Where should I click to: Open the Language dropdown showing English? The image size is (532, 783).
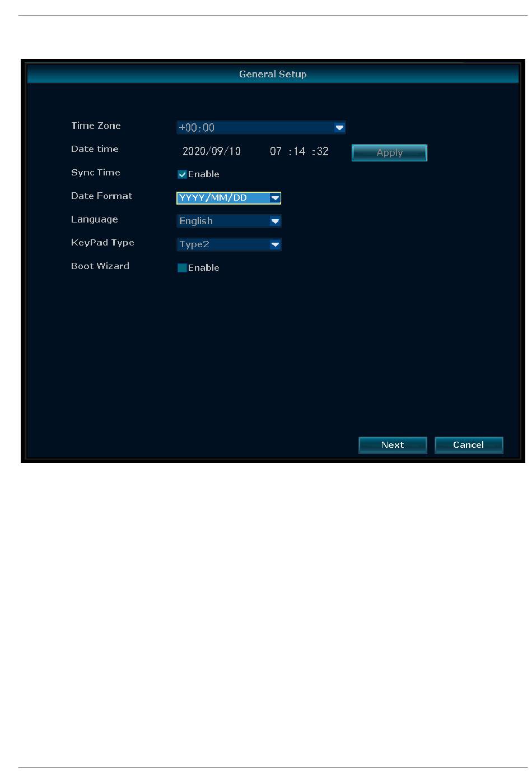(228, 221)
